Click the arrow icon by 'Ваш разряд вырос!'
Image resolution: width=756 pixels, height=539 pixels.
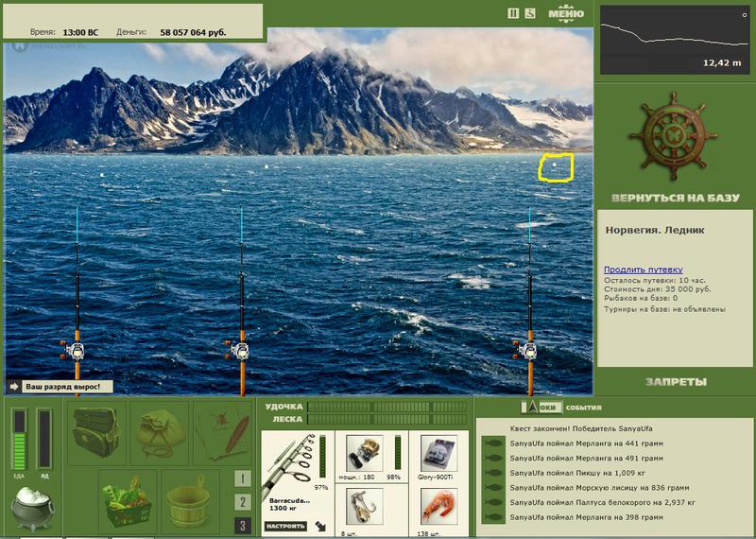[14, 387]
